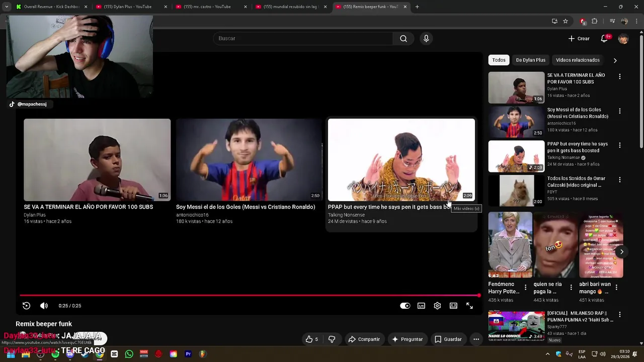This screenshot has height=362, width=644.
Task: Click the YouTube search magnifier button
Action: [x=404, y=39]
